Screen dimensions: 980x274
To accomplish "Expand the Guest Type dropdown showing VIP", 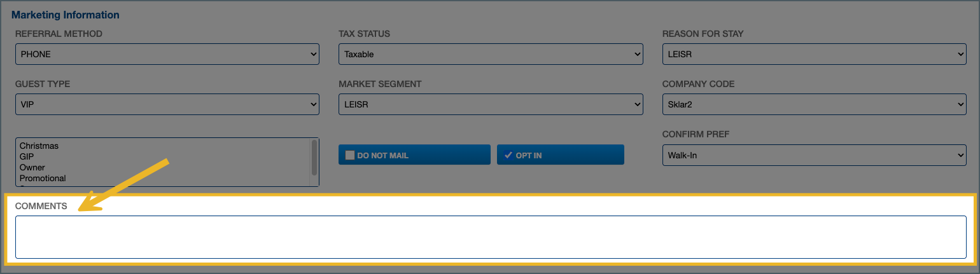I will pyautogui.click(x=167, y=104).
